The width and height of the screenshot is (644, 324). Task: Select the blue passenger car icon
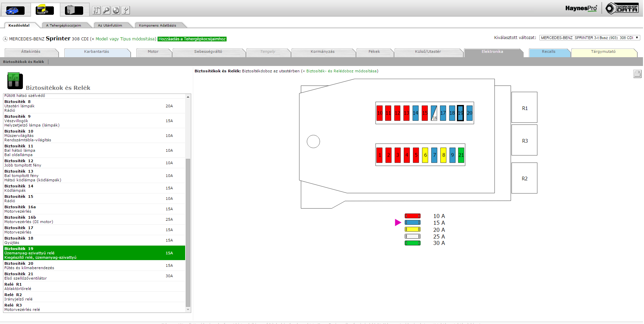pyautogui.click(x=15, y=10)
